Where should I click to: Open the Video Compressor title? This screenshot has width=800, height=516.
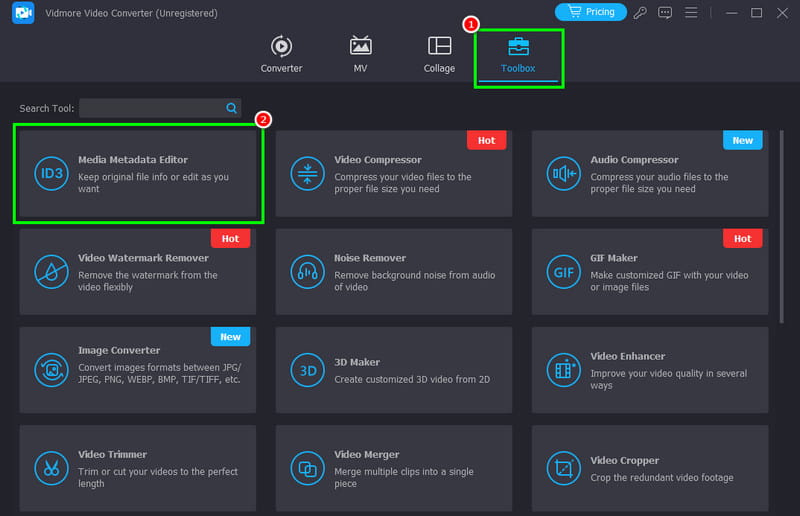point(378,160)
